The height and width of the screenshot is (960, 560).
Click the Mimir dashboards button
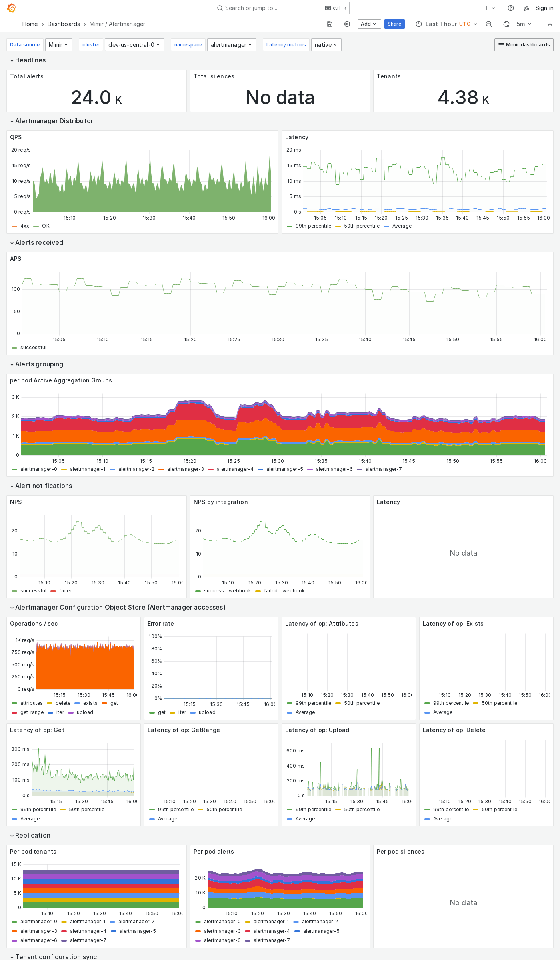(x=524, y=45)
